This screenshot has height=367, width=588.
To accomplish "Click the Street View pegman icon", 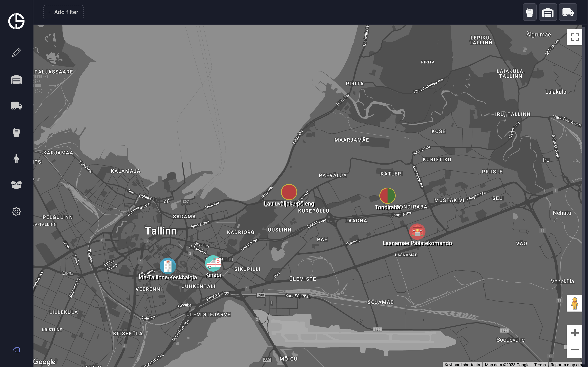I will (574, 303).
